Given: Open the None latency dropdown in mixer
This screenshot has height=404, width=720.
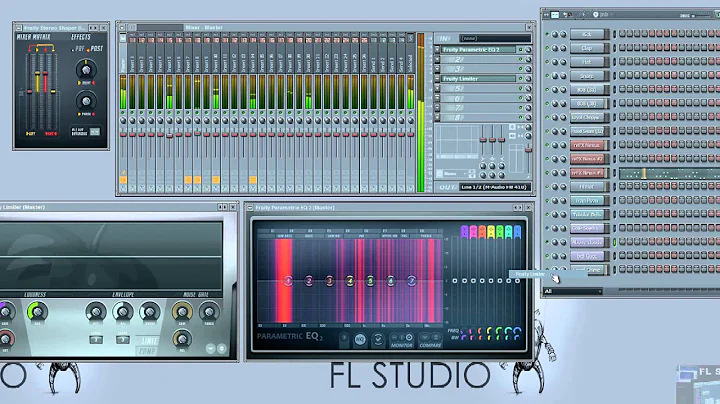Looking at the screenshot, I should tap(455, 174).
